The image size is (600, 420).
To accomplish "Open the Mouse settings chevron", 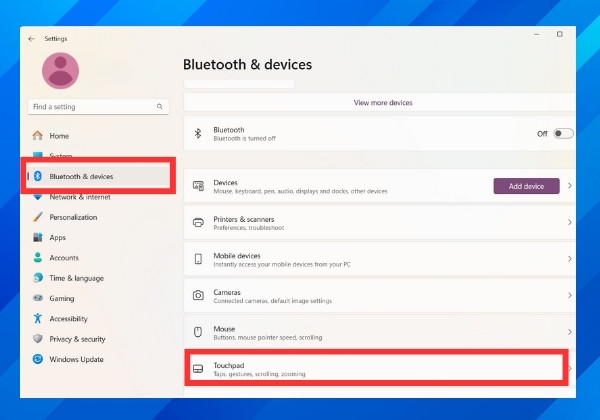I will [569, 330].
